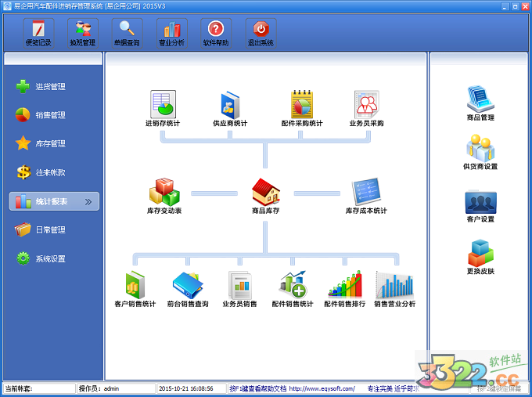Select 进货管理 in the sidebar

click(x=41, y=87)
